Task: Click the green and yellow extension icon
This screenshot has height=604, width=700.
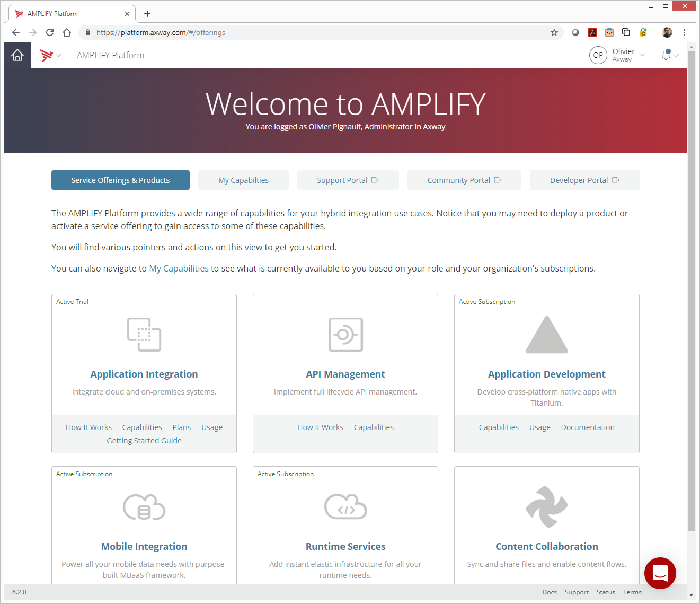Action: point(643,32)
